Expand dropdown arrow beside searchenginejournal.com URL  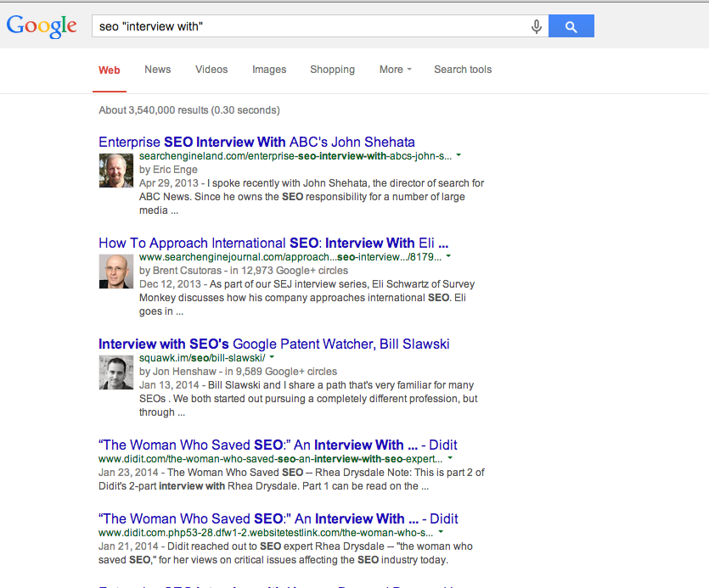[x=448, y=256]
